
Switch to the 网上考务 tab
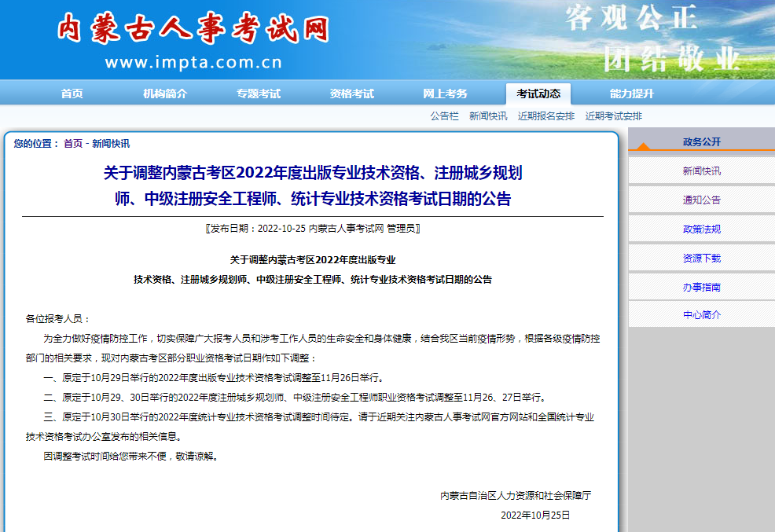(x=445, y=94)
